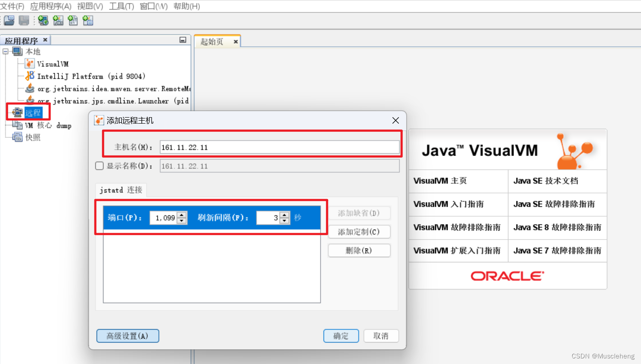Click the 高级设置(A) button
Image resolution: width=641 pixels, height=364 pixels.
tap(128, 336)
